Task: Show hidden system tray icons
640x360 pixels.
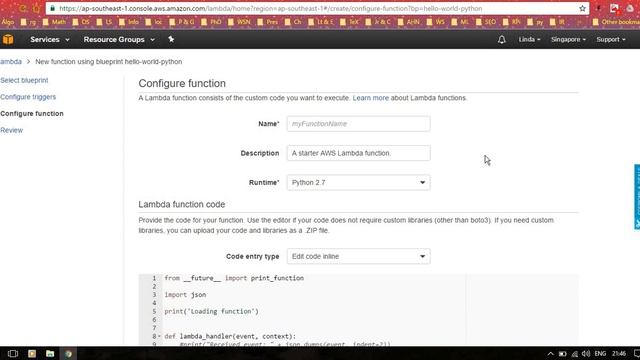Action: coord(551,353)
